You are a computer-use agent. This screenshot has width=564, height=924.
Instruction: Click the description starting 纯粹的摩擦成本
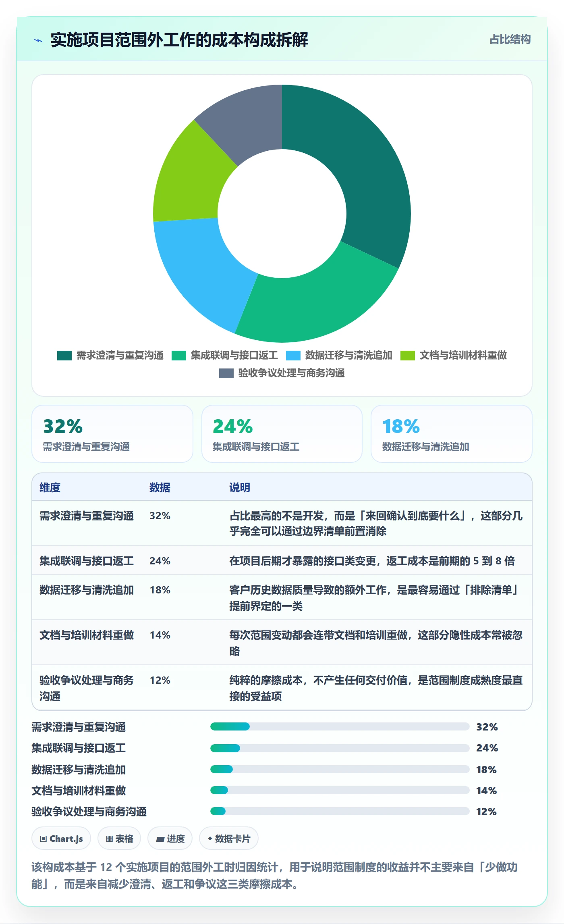point(376,688)
